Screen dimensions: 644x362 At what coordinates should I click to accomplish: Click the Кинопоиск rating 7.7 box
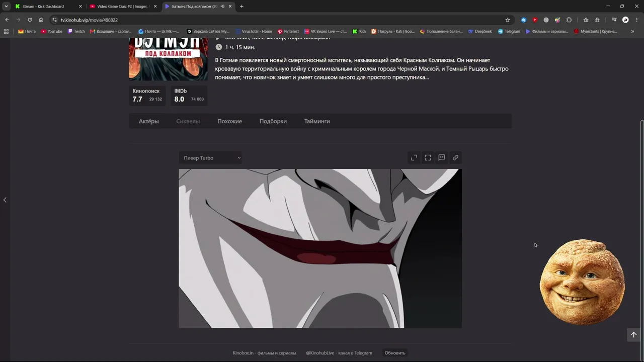(147, 96)
